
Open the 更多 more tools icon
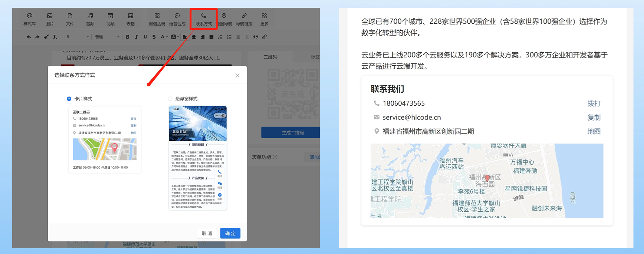click(x=264, y=19)
